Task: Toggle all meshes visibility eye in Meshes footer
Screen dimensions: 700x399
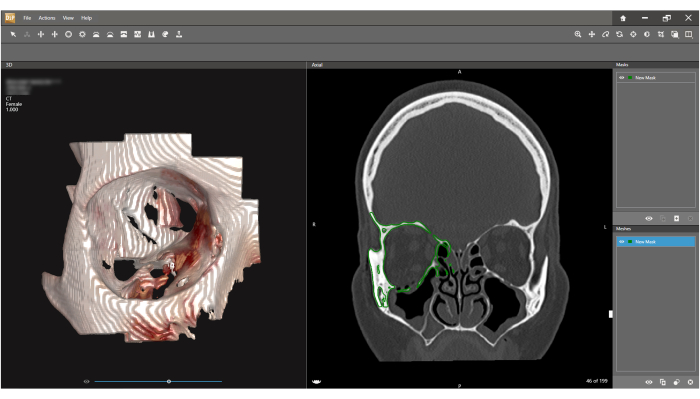Action: tap(649, 382)
